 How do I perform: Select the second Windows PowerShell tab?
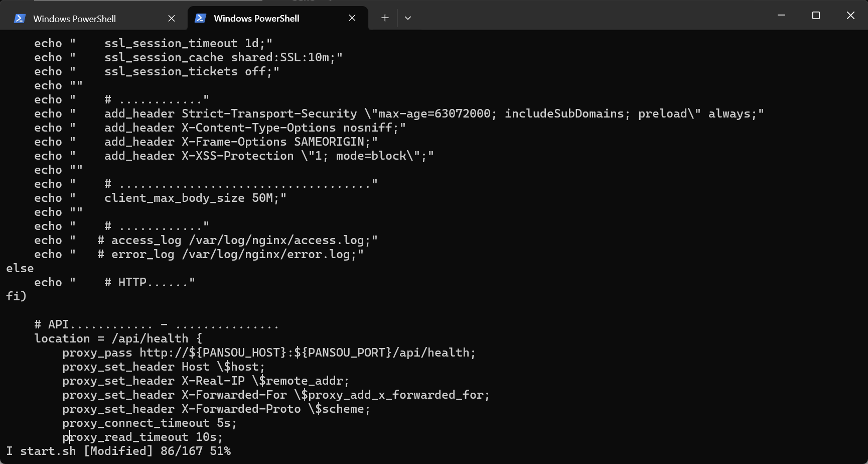tap(256, 18)
